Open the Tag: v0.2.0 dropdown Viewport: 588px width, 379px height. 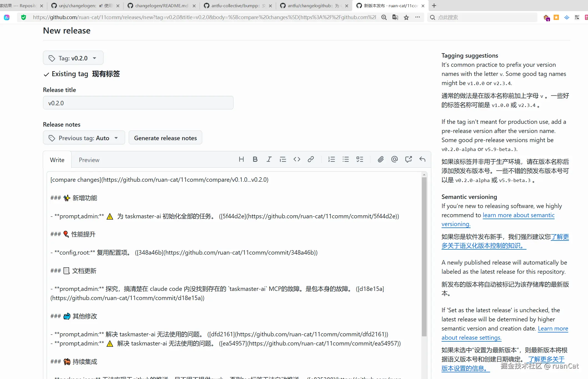[x=73, y=58]
